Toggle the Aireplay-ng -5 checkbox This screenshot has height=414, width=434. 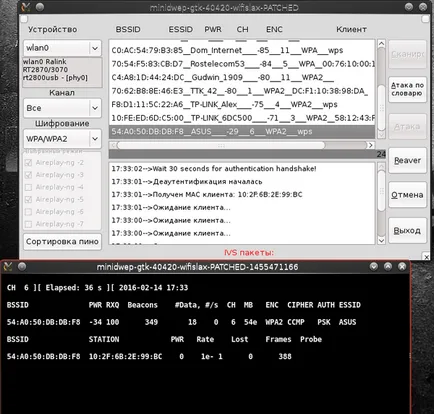click(x=28, y=199)
